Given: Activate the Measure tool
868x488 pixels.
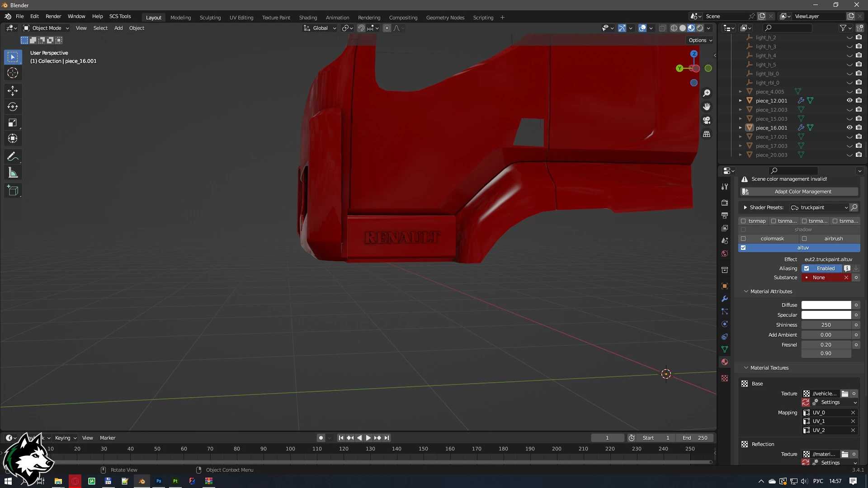Looking at the screenshot, I should tap(13, 173).
